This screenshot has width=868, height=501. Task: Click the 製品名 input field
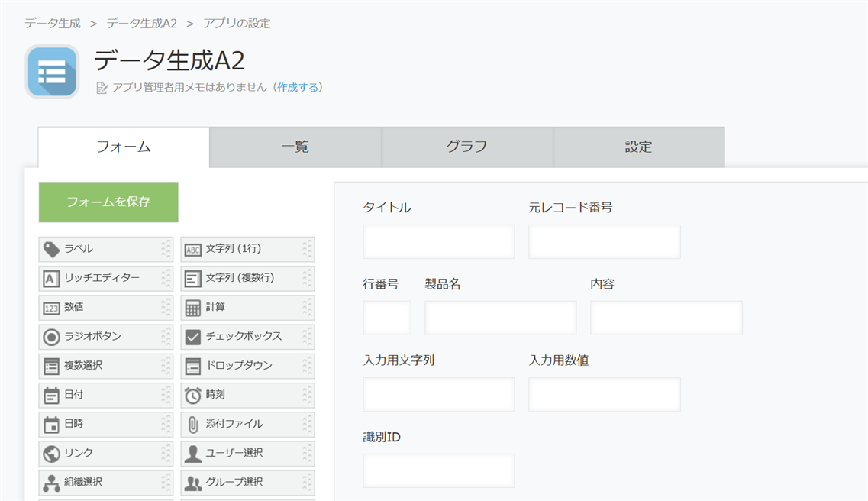point(501,318)
